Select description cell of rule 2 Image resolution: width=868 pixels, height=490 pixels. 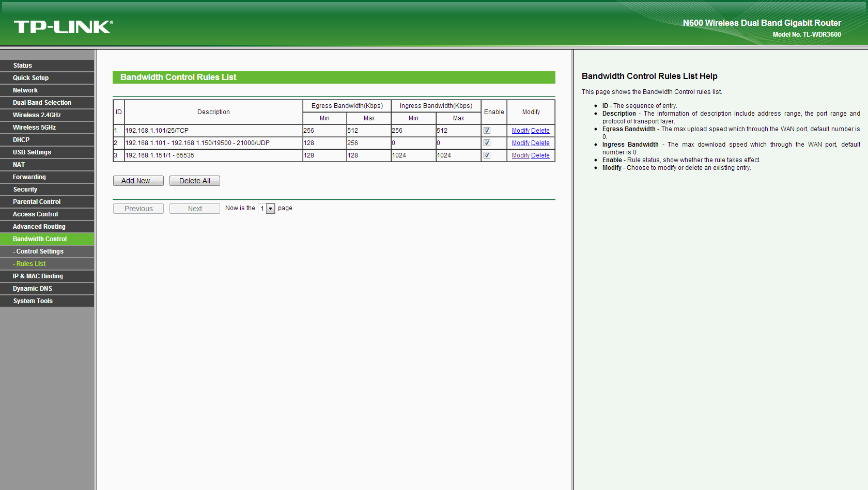pos(213,143)
